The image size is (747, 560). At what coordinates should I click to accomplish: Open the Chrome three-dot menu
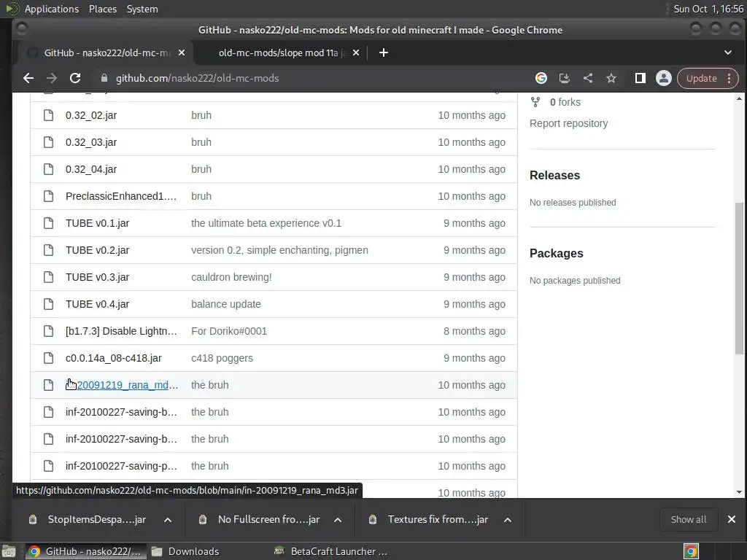[x=729, y=79]
